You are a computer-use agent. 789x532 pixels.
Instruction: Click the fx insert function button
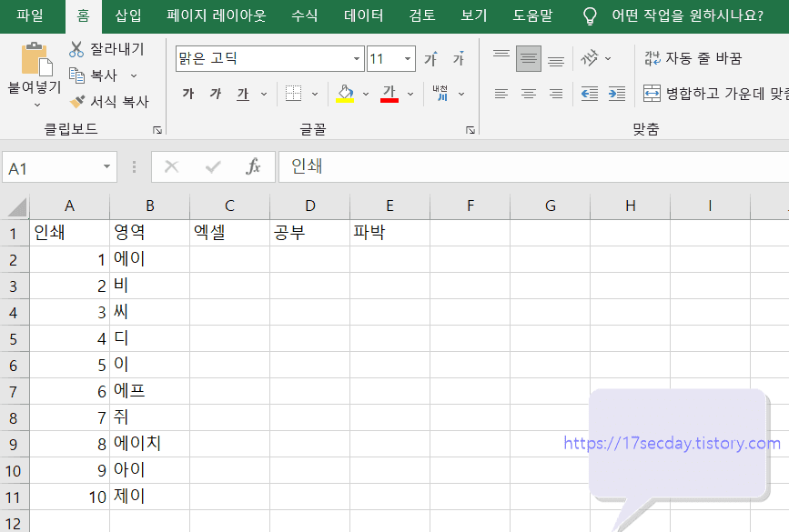click(x=252, y=166)
